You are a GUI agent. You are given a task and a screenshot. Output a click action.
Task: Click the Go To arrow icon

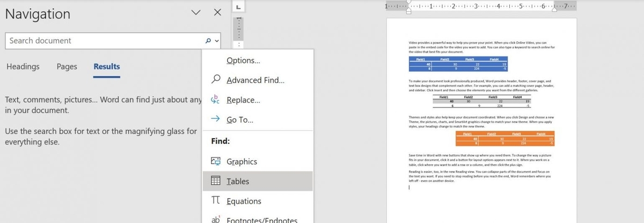pyautogui.click(x=215, y=120)
